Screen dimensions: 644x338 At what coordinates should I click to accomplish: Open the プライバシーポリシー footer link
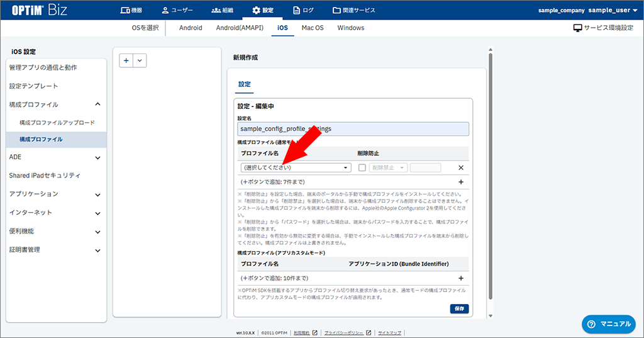(345, 332)
